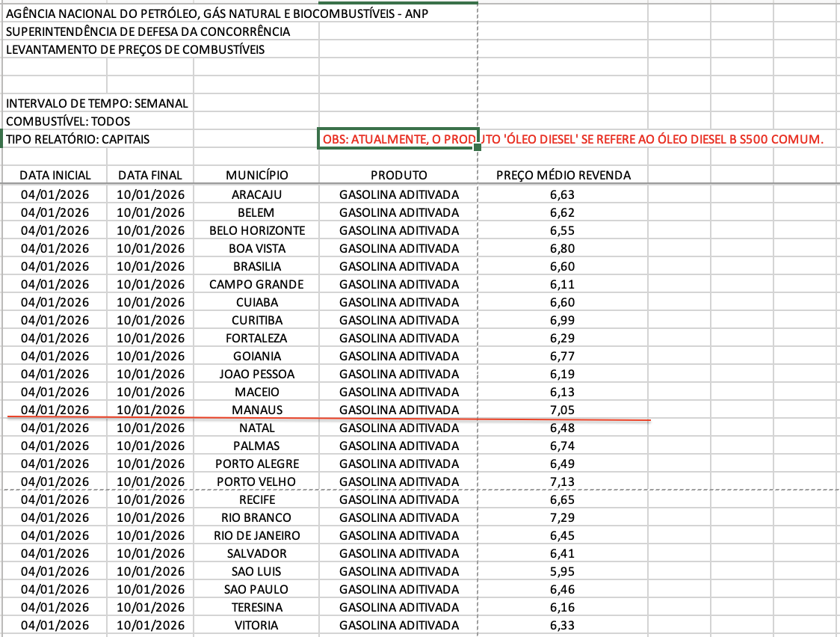This screenshot has width=840, height=637.
Task: Click the fill handle of the selected cell
Action: click(x=478, y=148)
